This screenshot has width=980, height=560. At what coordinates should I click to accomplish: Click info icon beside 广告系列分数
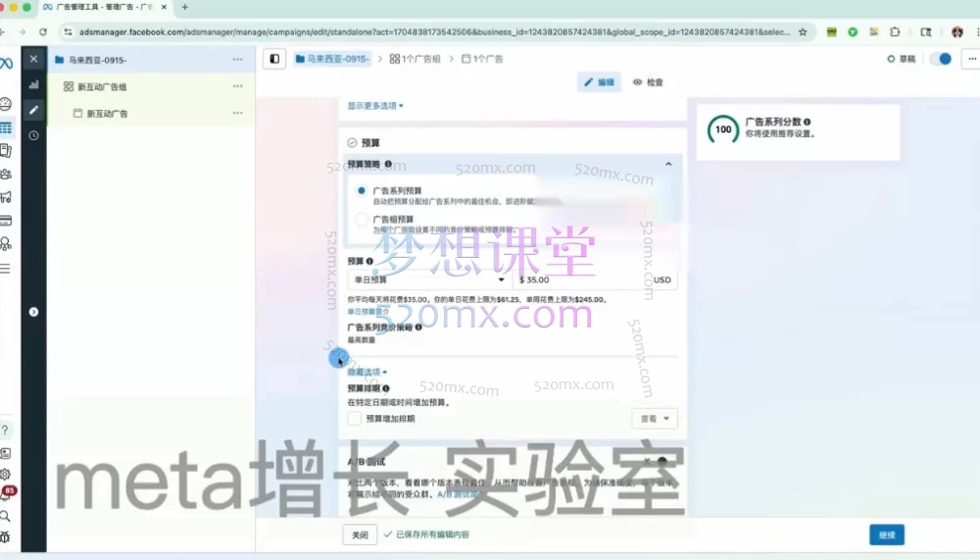(x=807, y=122)
